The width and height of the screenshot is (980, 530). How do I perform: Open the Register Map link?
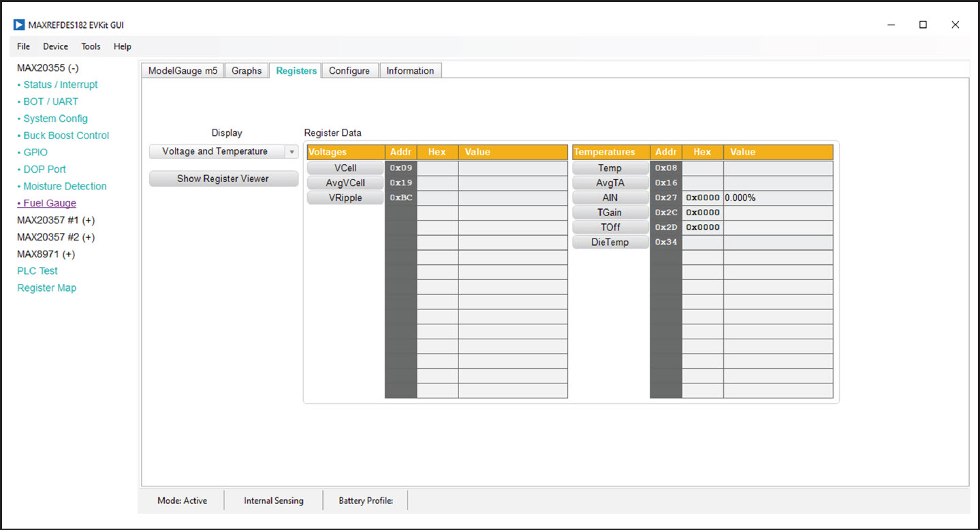tap(46, 288)
